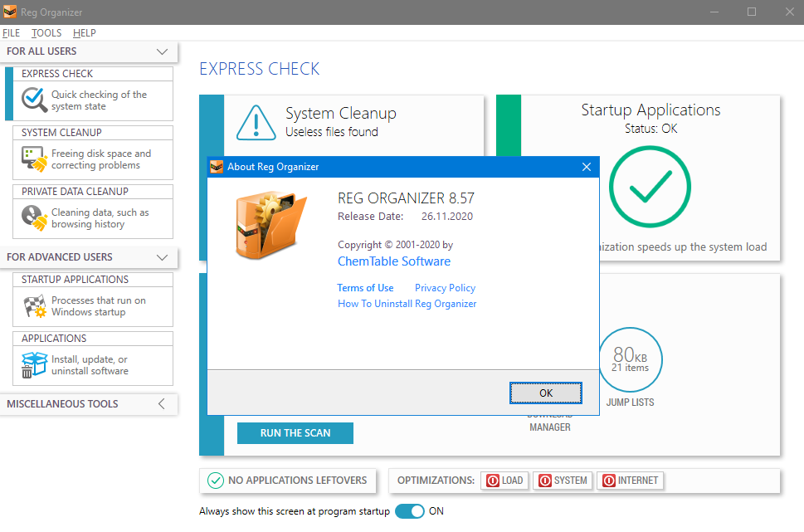The height and width of the screenshot is (532, 804).
Task: Click the Private Data Cleanup icon
Action: (34, 217)
